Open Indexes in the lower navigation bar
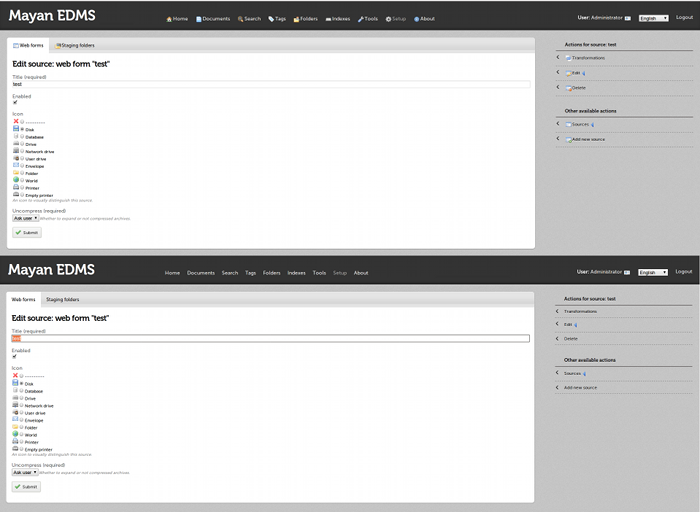This screenshot has height=512, width=700. click(296, 273)
